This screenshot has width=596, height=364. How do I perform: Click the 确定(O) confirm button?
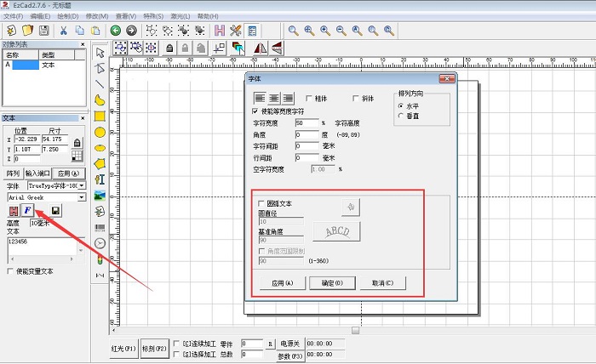[326, 282]
